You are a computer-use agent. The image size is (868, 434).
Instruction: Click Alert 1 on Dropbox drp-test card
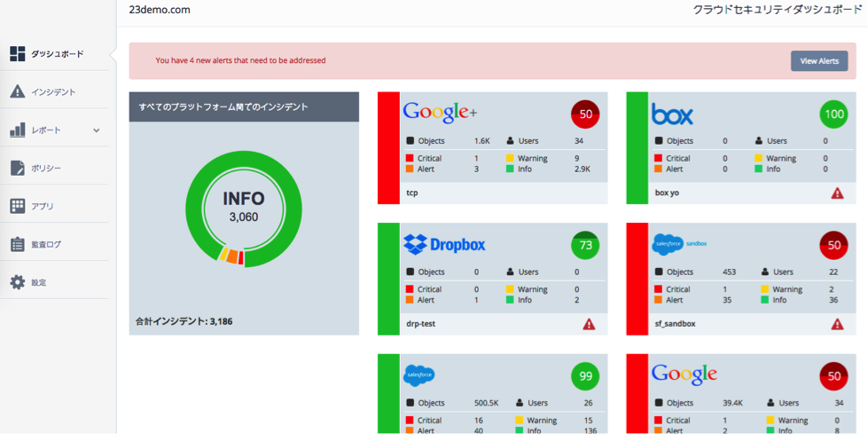(477, 300)
